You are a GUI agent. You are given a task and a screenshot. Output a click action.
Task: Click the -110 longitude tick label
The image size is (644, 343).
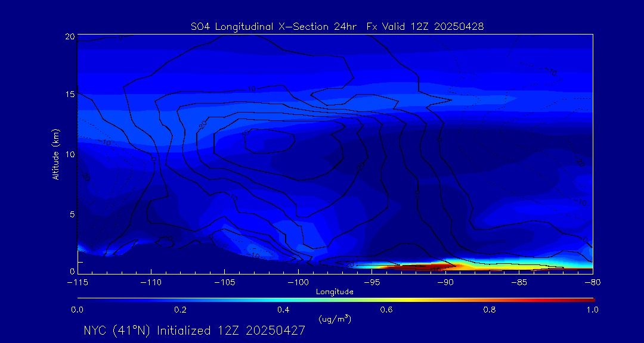tap(151, 283)
